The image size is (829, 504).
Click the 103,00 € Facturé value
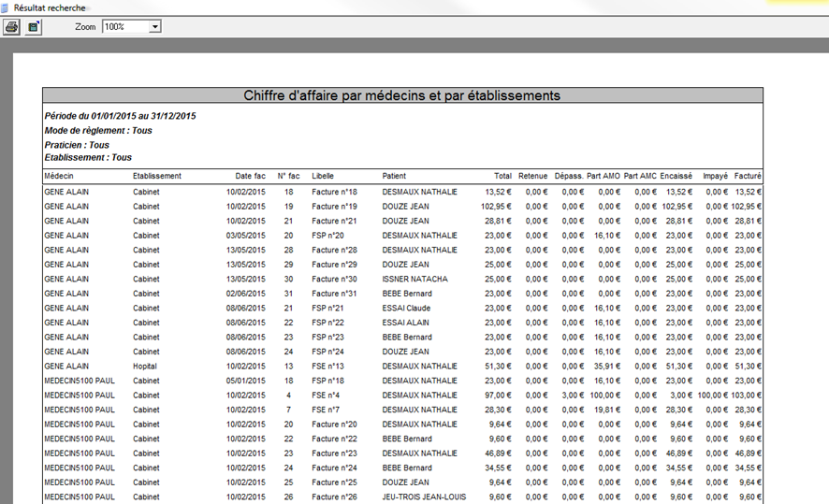point(747,396)
